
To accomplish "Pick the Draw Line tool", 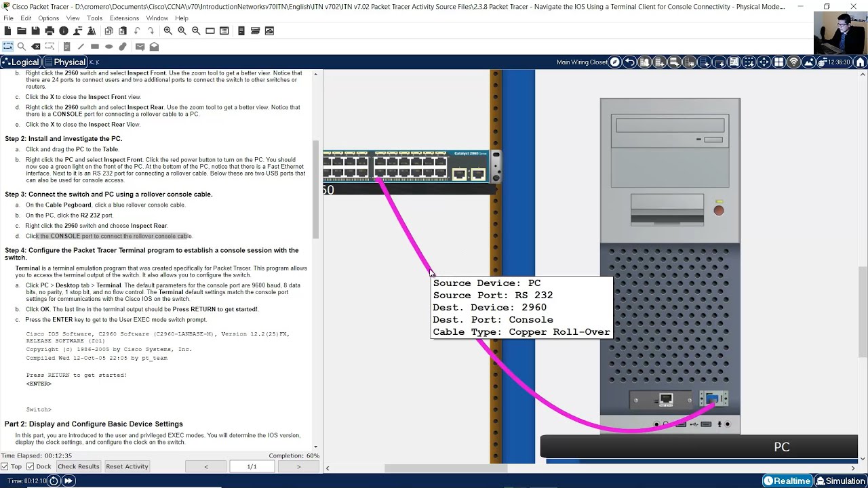I will click(x=81, y=47).
